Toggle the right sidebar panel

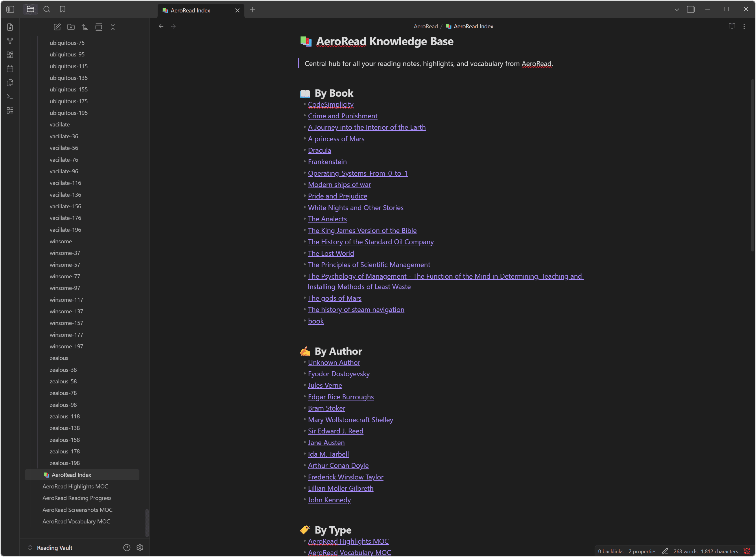(691, 10)
